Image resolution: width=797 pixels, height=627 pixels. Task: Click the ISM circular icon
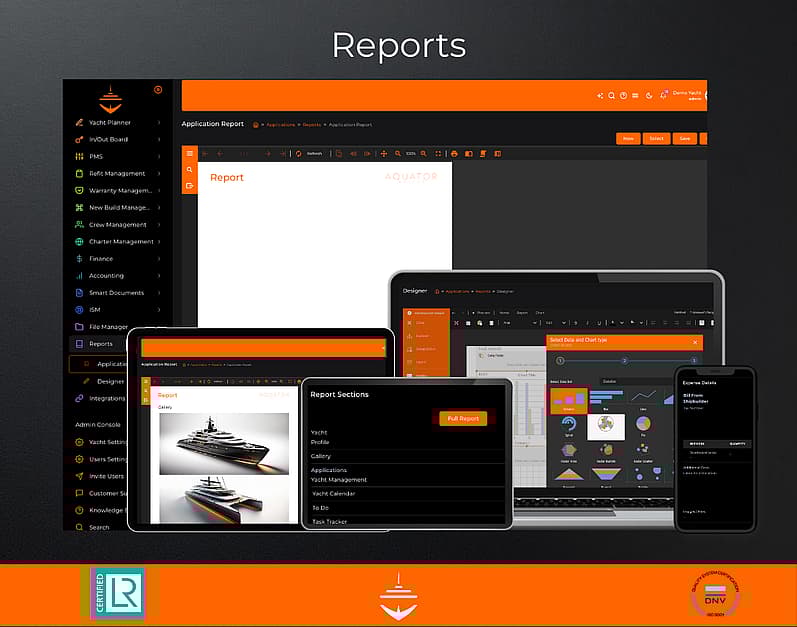tap(79, 310)
